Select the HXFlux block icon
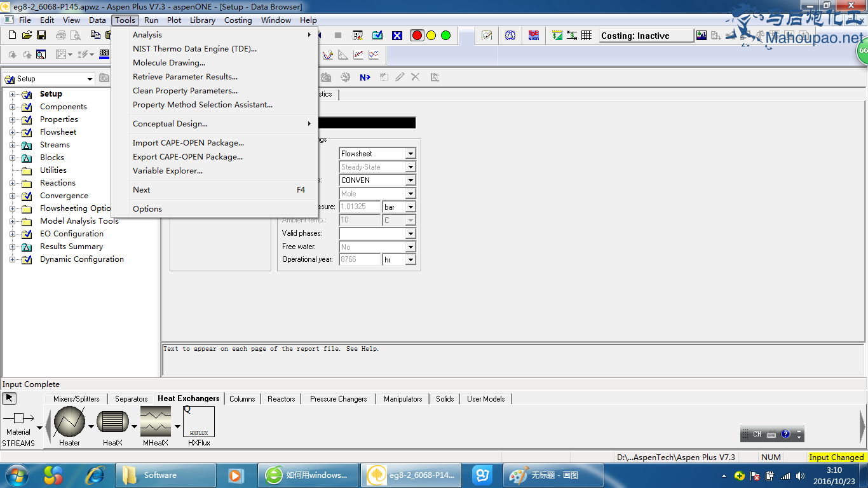The image size is (868, 488). [x=199, y=422]
